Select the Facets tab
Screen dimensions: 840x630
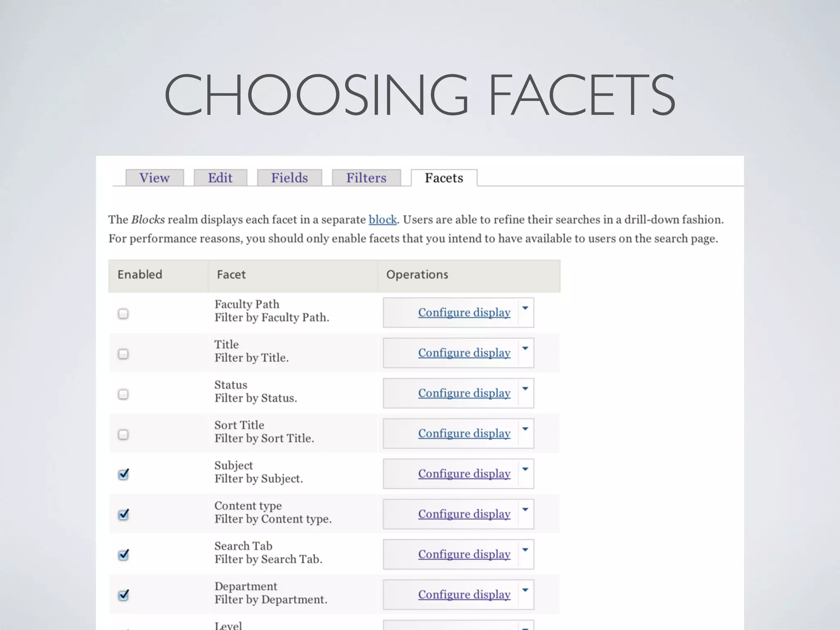click(x=444, y=178)
